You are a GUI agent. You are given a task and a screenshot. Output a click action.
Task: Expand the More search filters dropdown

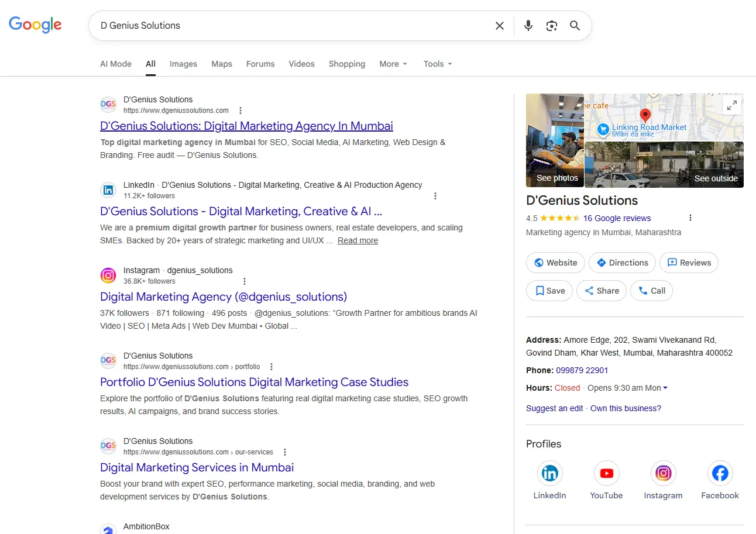(x=393, y=64)
